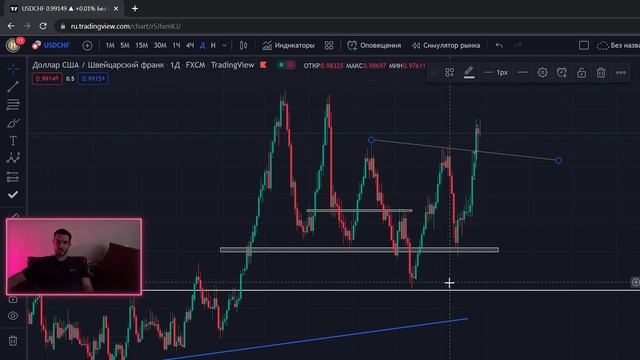The height and width of the screenshot is (360, 640).
Task: Click the plus button on price axis
Action: [636, 282]
